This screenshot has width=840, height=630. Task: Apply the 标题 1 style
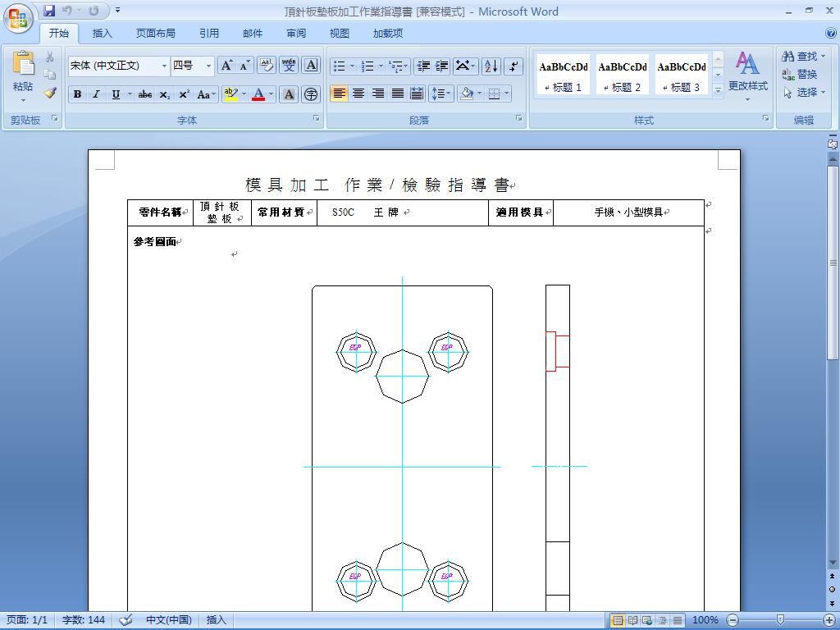[563, 76]
